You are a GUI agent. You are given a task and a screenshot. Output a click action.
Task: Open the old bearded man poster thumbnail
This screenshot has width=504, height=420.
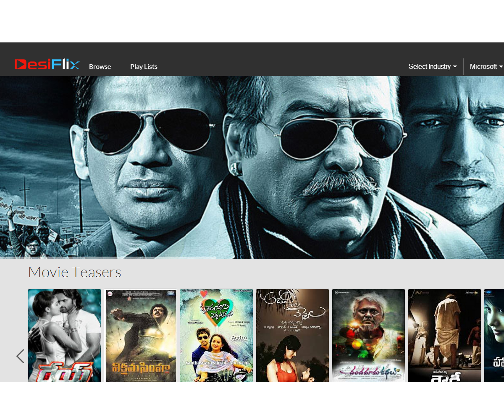pos(368,336)
